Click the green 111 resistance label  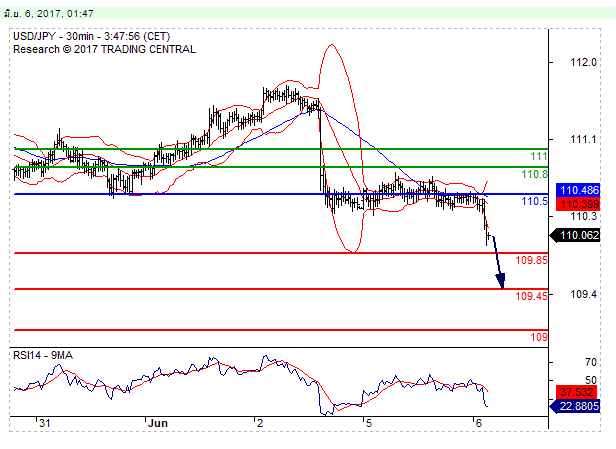point(539,156)
